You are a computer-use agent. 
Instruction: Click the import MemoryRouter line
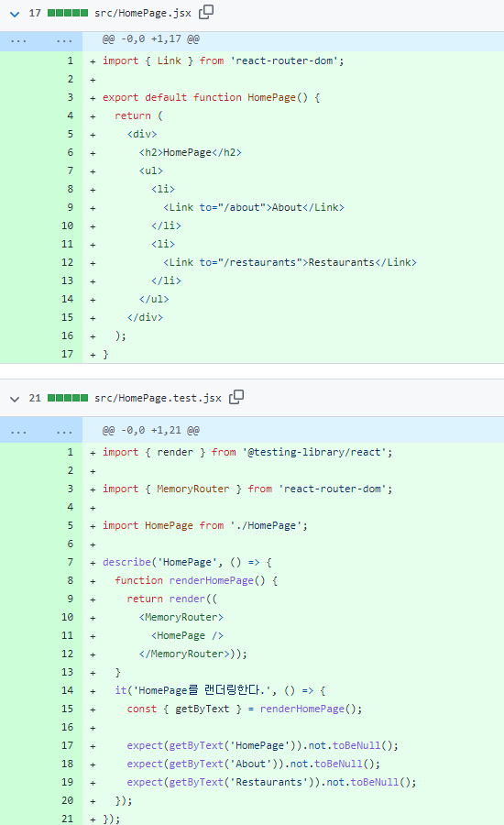tap(247, 489)
